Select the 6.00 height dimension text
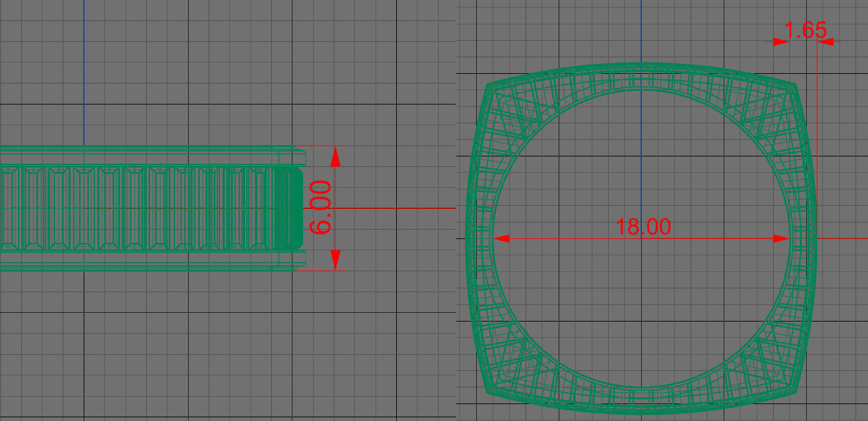Screen dimensions: 868x421 (x=321, y=208)
